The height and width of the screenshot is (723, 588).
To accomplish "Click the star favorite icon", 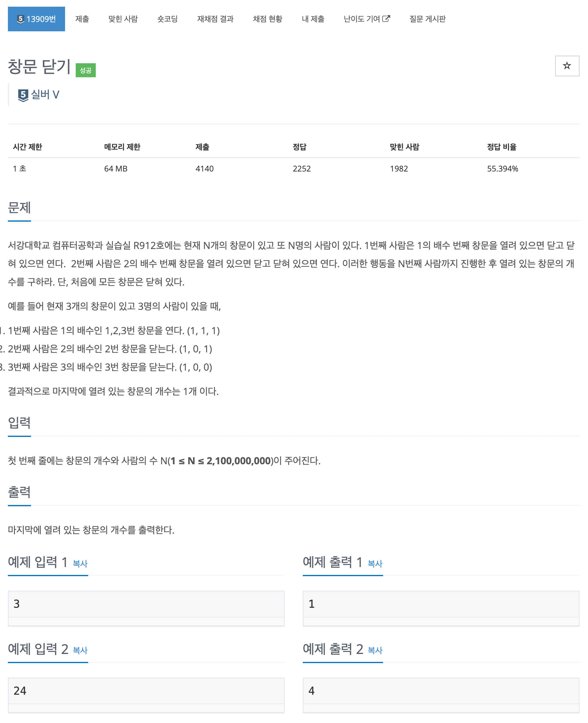I will pos(567,66).
